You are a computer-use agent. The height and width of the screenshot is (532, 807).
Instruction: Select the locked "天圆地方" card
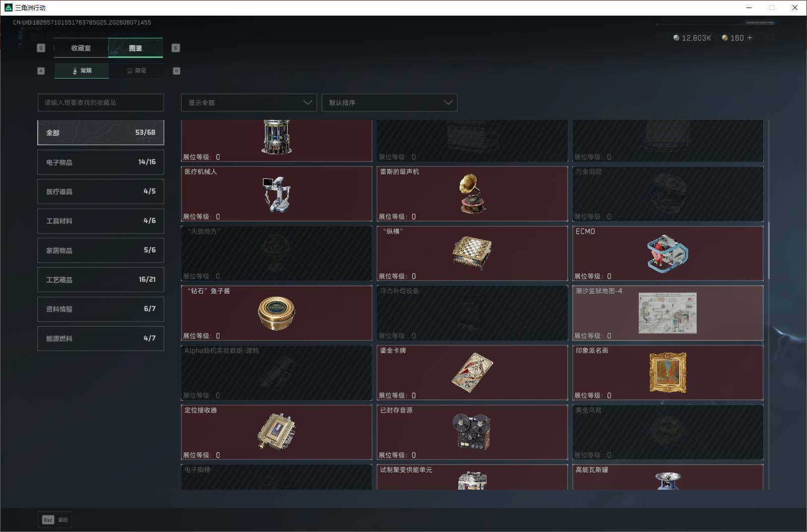(276, 253)
